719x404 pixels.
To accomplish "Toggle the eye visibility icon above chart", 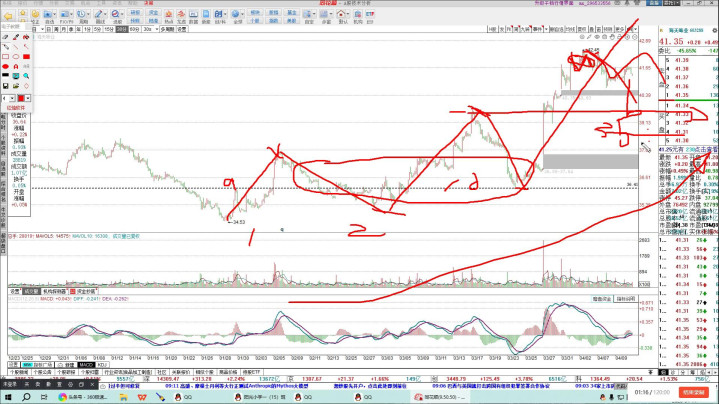I will [597, 37].
